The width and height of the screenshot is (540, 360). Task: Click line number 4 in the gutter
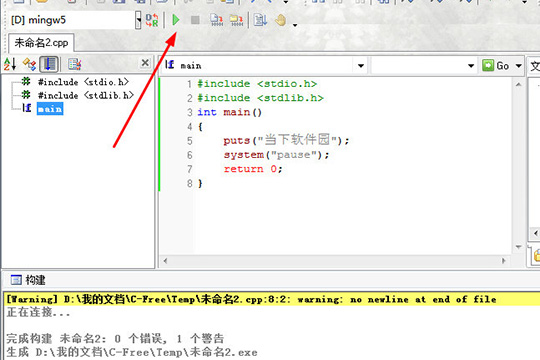tap(189, 127)
